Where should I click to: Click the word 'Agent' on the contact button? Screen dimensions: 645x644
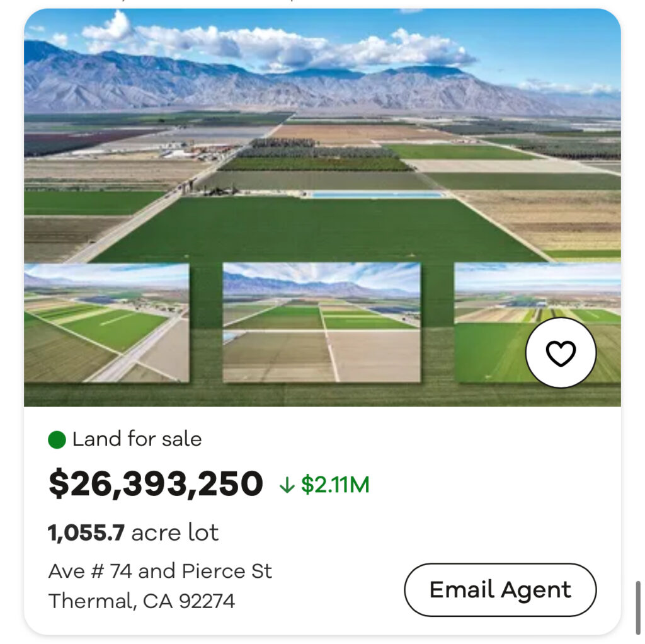[x=537, y=590]
